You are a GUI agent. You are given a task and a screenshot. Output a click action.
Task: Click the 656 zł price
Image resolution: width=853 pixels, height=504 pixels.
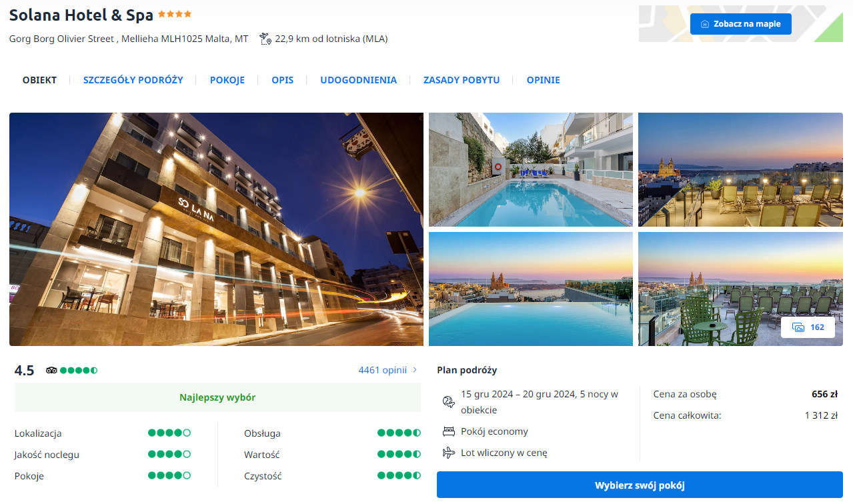824,394
